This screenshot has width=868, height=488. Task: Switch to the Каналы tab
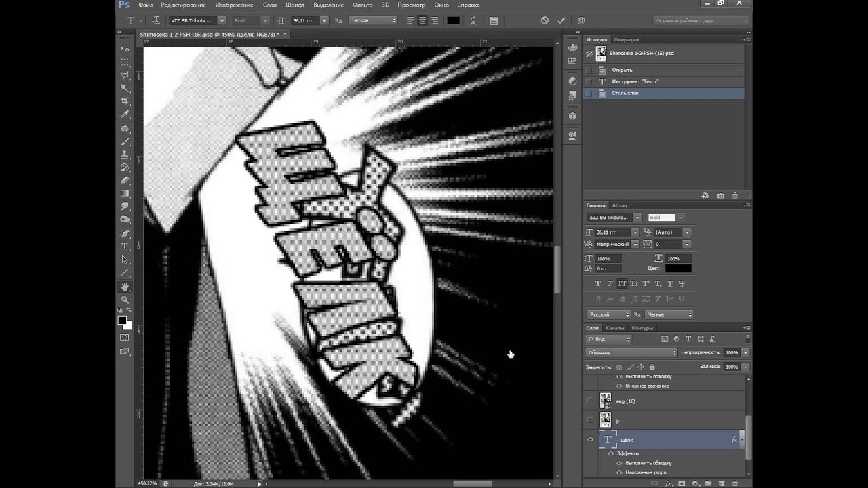615,328
